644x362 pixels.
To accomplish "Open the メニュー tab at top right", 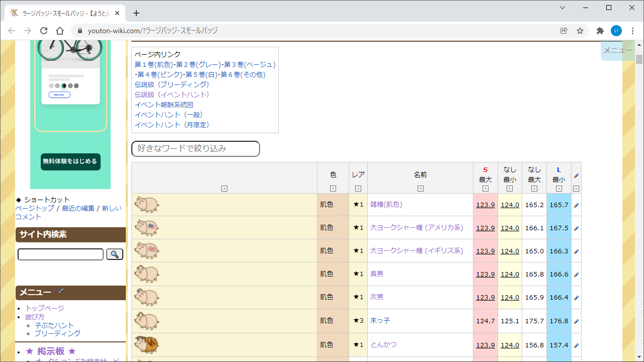I will [x=617, y=50].
